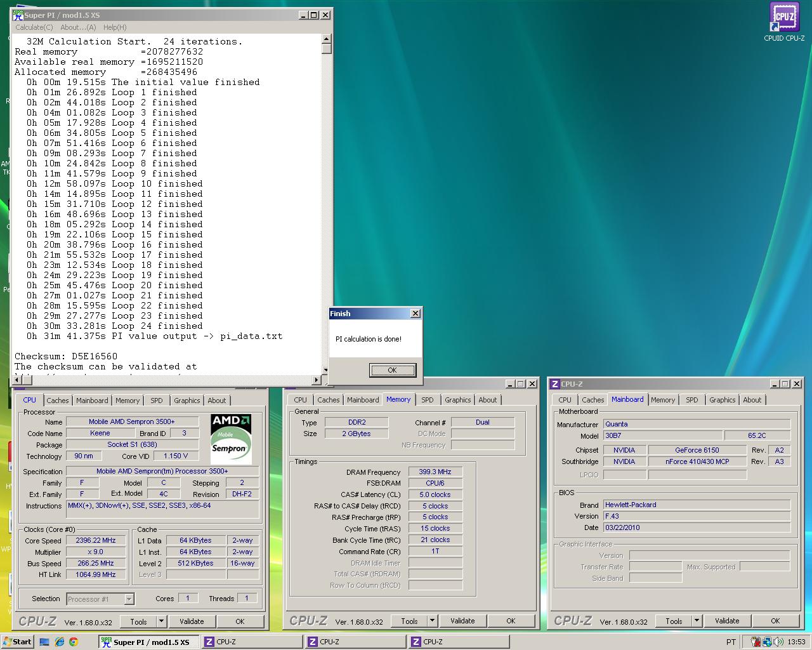Open Caches tab in the CPU-tab window
This screenshot has width=812, height=650.
pos(57,401)
